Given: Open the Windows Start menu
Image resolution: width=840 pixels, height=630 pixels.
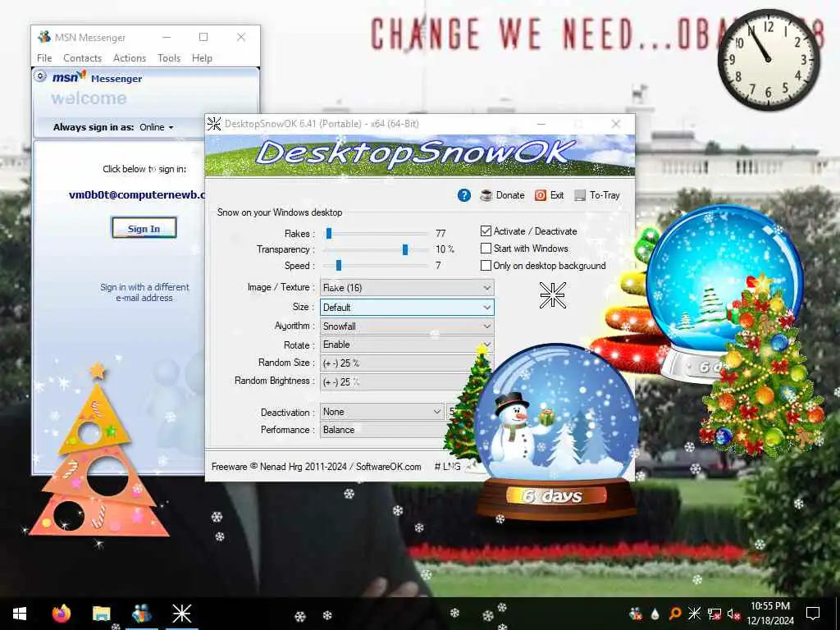Looking at the screenshot, I should pyautogui.click(x=20, y=614).
